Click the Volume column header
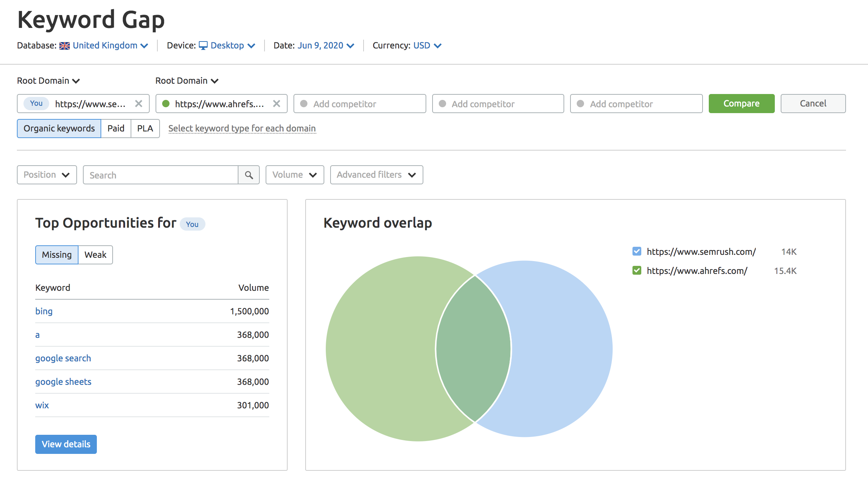Screen dimensions: 868x484 (254, 288)
